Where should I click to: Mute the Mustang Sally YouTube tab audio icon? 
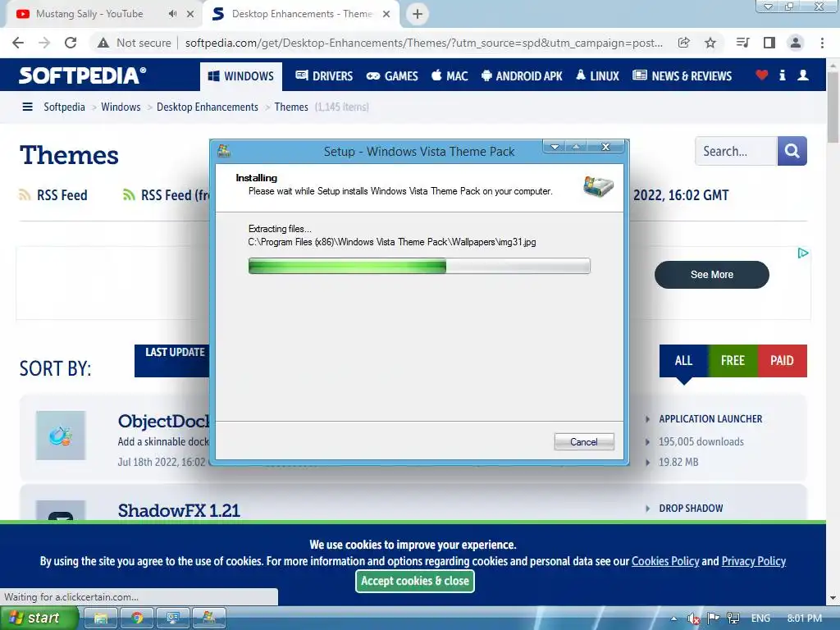pos(172,14)
